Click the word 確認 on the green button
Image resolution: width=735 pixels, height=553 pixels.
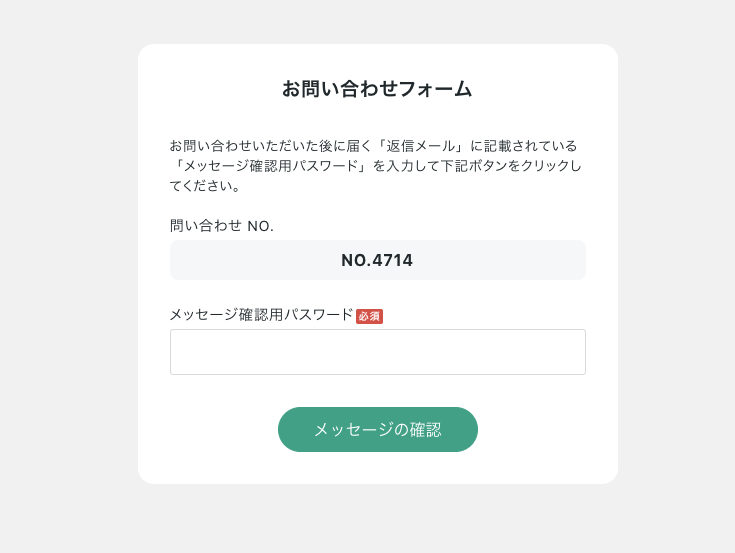(x=426, y=430)
